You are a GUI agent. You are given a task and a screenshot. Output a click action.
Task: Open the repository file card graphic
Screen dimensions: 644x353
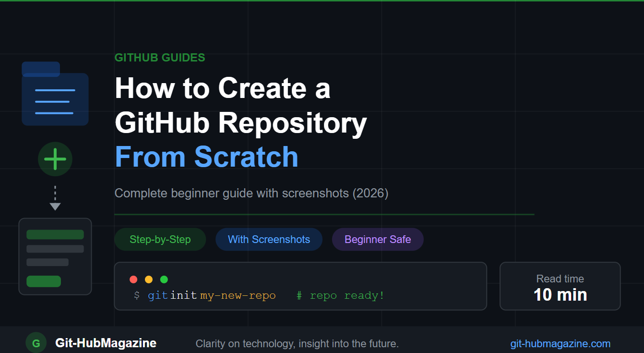[x=55, y=256]
